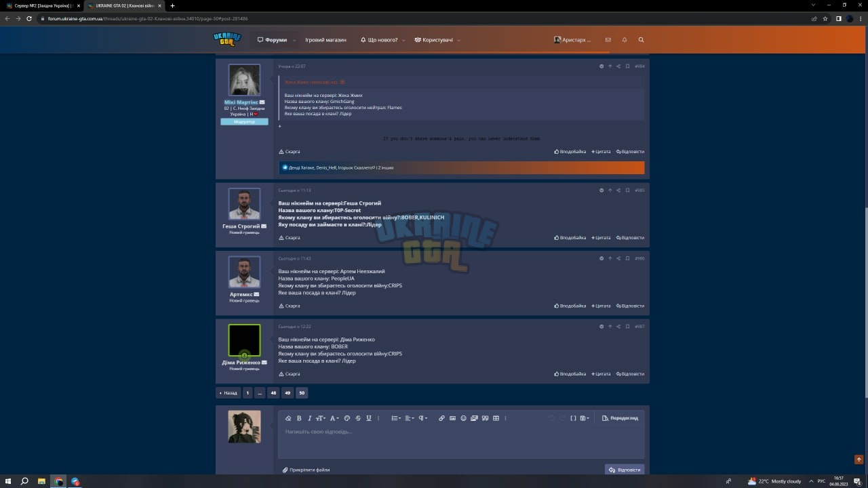Toggle bold formatting in reply editor
868x488 pixels.
click(x=299, y=418)
